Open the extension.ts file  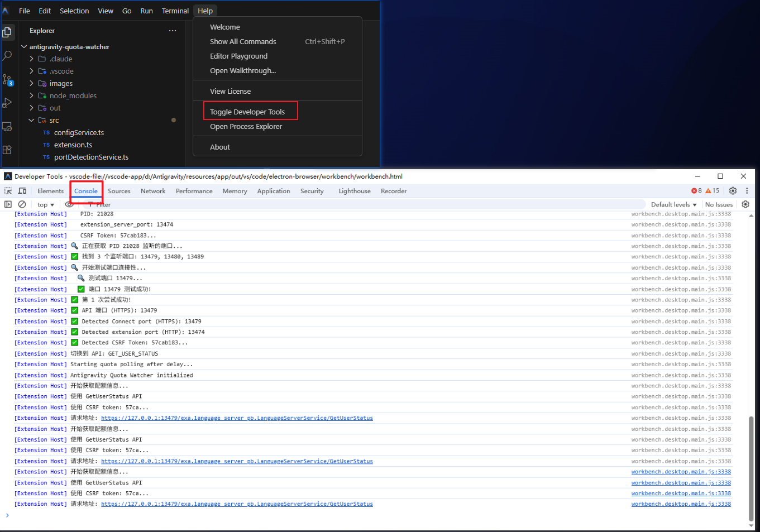[x=73, y=145]
